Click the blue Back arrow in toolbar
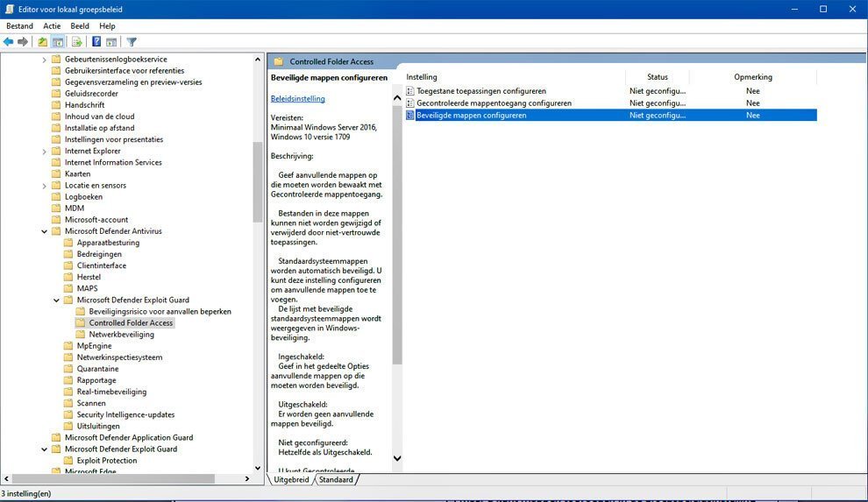868x502 pixels. pos(8,42)
